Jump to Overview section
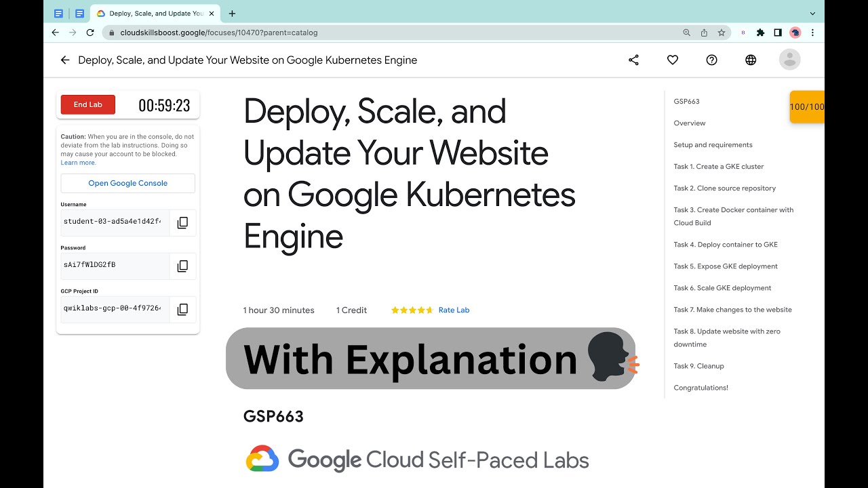The width and height of the screenshot is (868, 488). [x=690, y=123]
